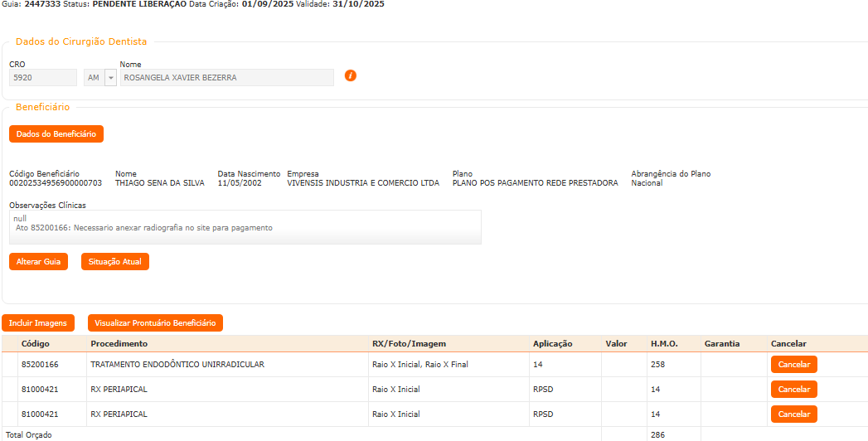Select the row with code 85200166
This screenshot has height=441, width=868.
click(x=40, y=365)
